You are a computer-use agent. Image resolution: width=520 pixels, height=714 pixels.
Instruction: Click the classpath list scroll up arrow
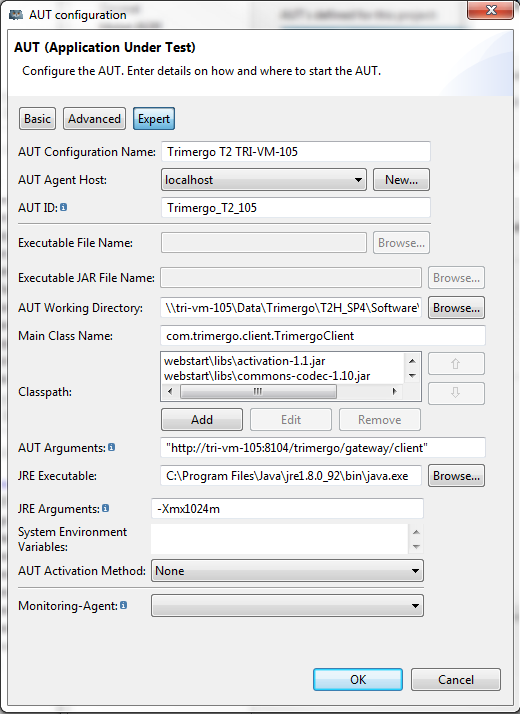[412, 361]
